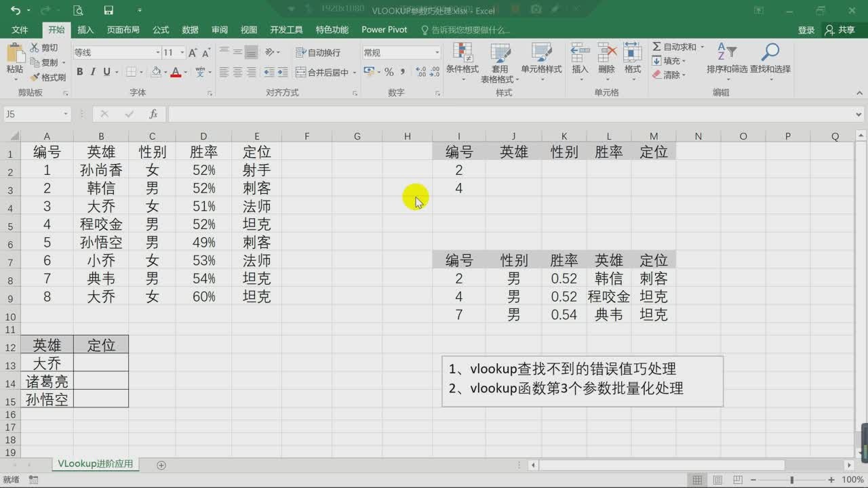
Task: Click the fill color bucket button
Action: tap(156, 72)
